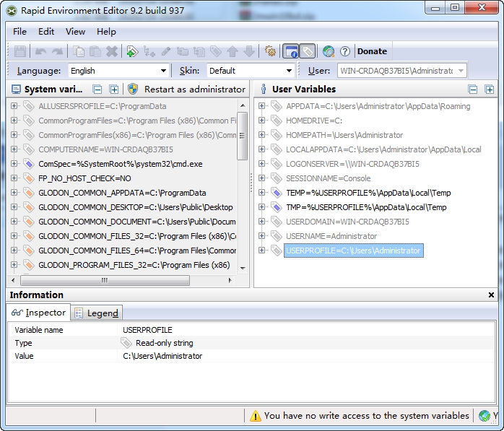Expand the ComSpec system variable node
Screen dimensions: 504x431
pos(14,164)
